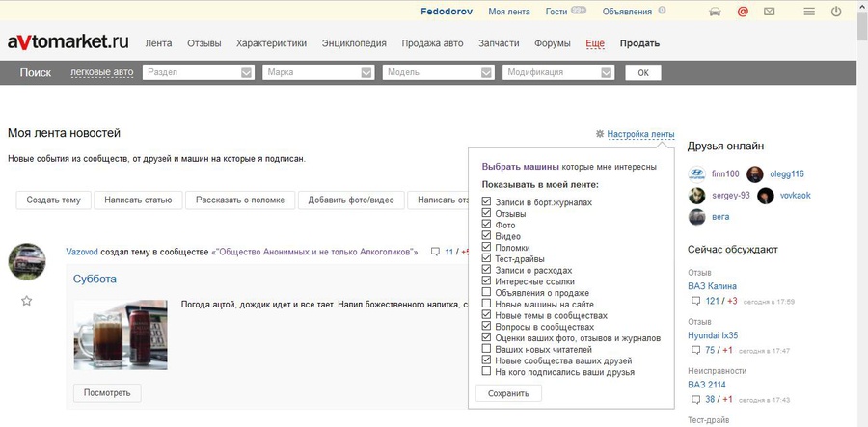Image resolution: width=868 pixels, height=427 pixels.
Task: Open Моя лента link in top bar
Action: coord(508,11)
